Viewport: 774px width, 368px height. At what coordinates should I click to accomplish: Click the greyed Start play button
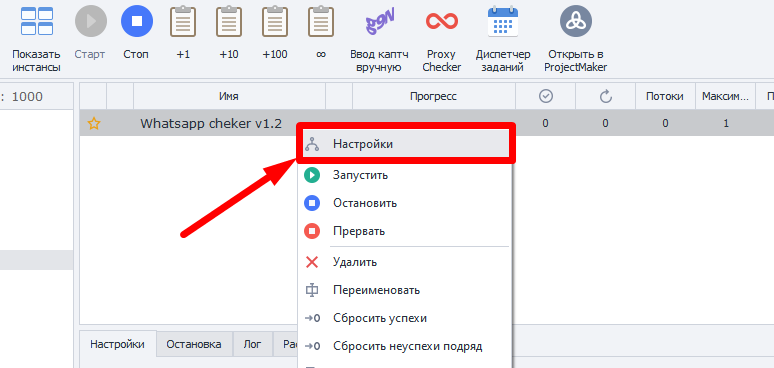[x=90, y=21]
